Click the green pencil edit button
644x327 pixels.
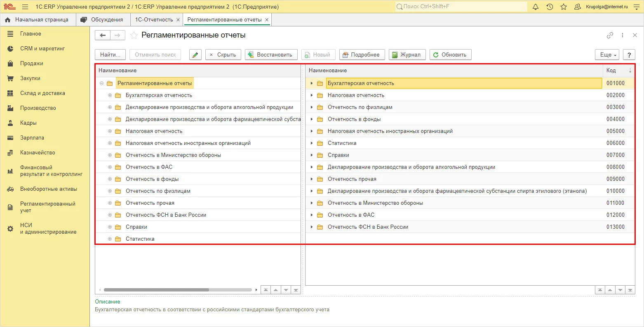tap(195, 54)
